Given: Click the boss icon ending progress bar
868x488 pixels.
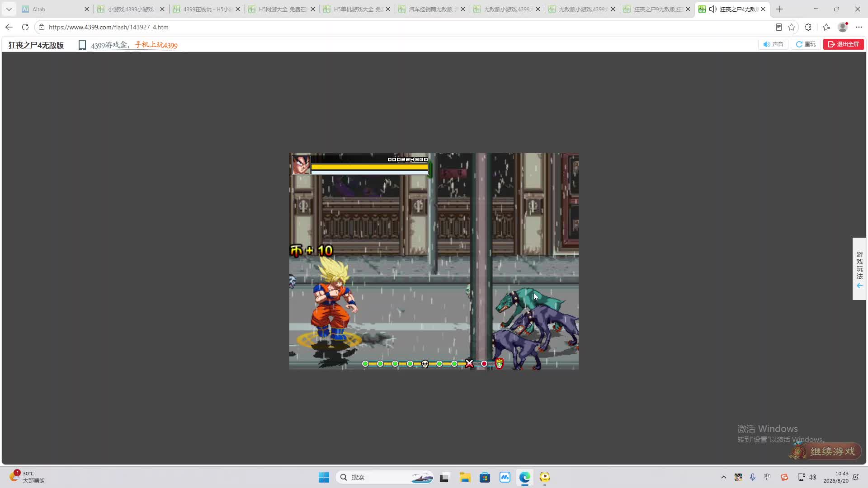Looking at the screenshot, I should (x=499, y=363).
